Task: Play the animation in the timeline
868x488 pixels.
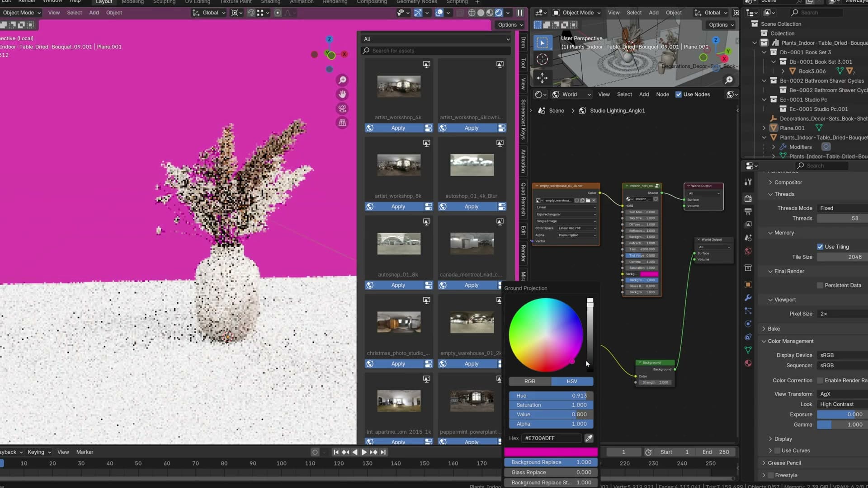Action: coord(364,452)
